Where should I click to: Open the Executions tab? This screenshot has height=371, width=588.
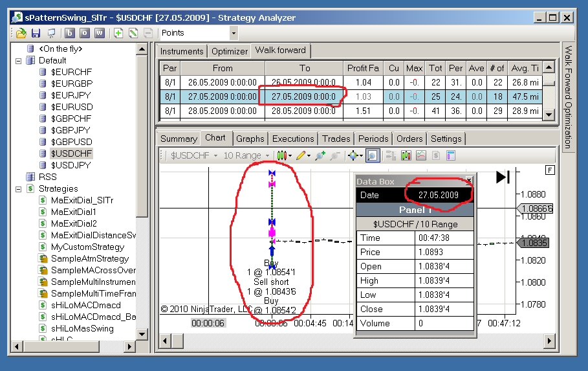[293, 139]
